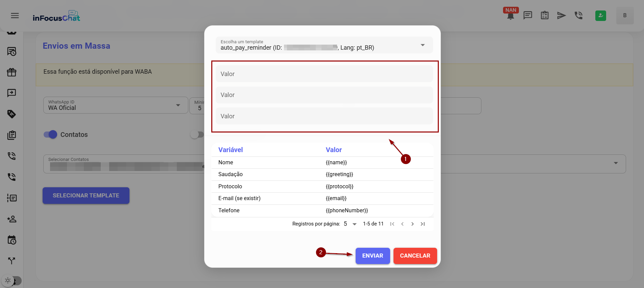The height and width of the screenshot is (288, 644).
Task: Click the first Valor input field
Action: (x=324, y=74)
